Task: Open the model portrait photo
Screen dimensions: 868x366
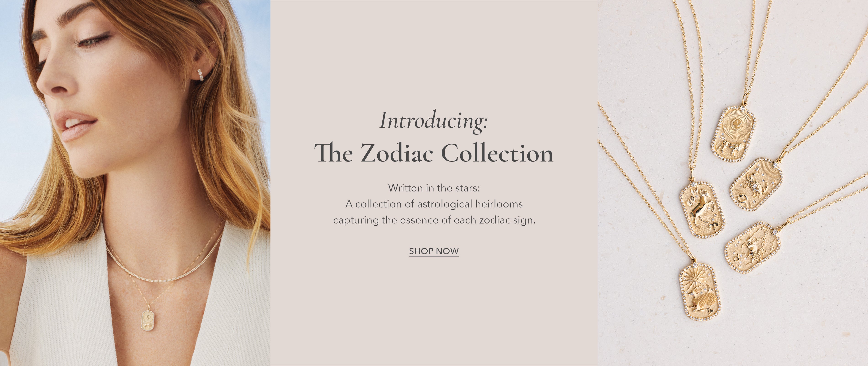Action: [135, 183]
